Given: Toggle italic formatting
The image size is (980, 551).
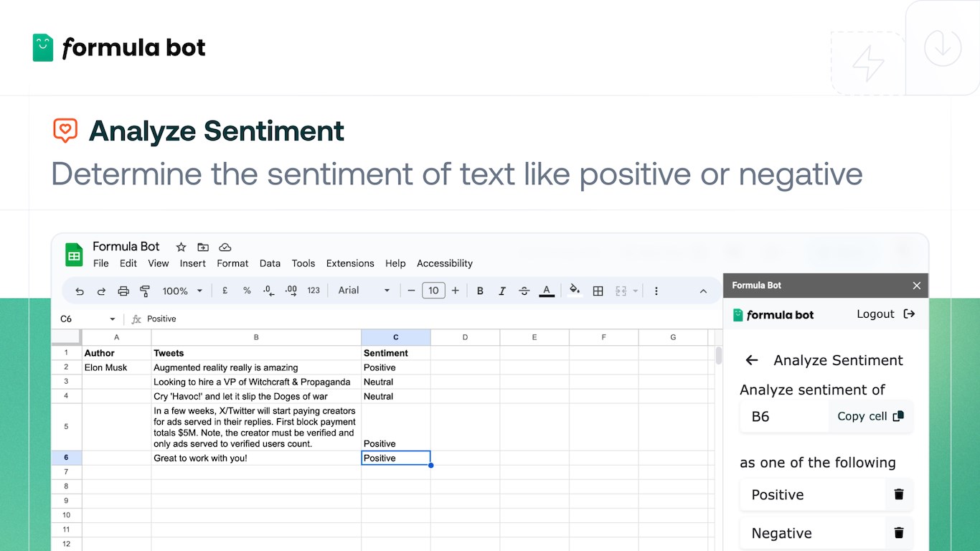Looking at the screenshot, I should 502,291.
